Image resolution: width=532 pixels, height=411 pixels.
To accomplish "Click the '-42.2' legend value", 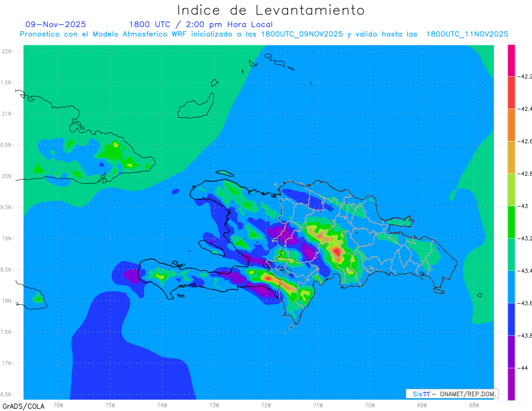I will [x=525, y=76].
